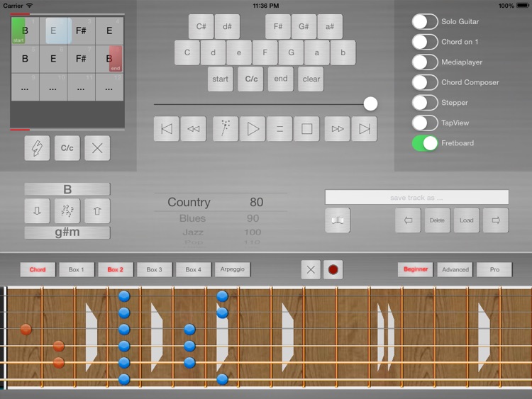
Task: Rewind the track
Action: tap(194, 129)
